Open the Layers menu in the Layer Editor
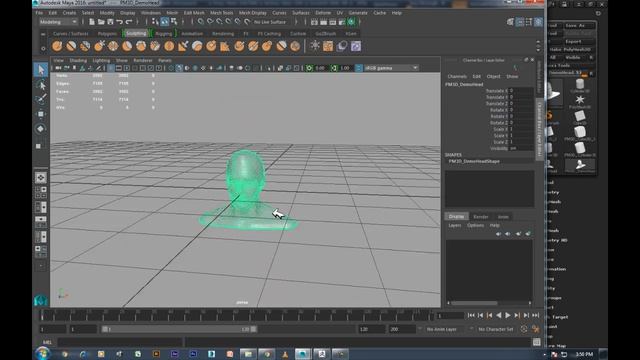The image size is (640, 360). (455, 225)
